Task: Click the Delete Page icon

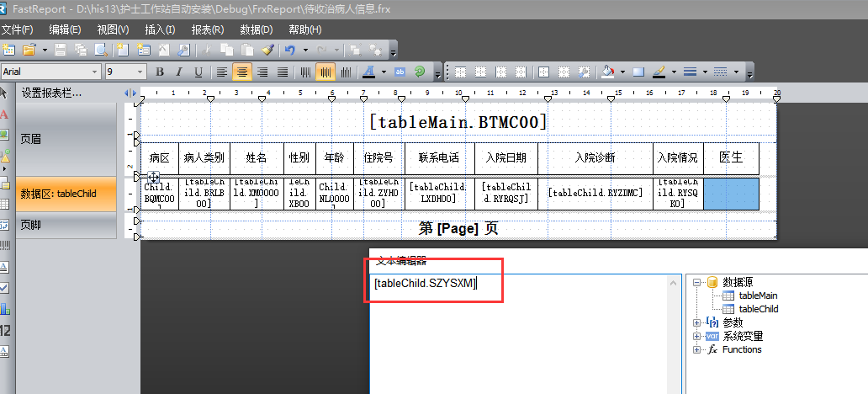Action: click(164, 50)
